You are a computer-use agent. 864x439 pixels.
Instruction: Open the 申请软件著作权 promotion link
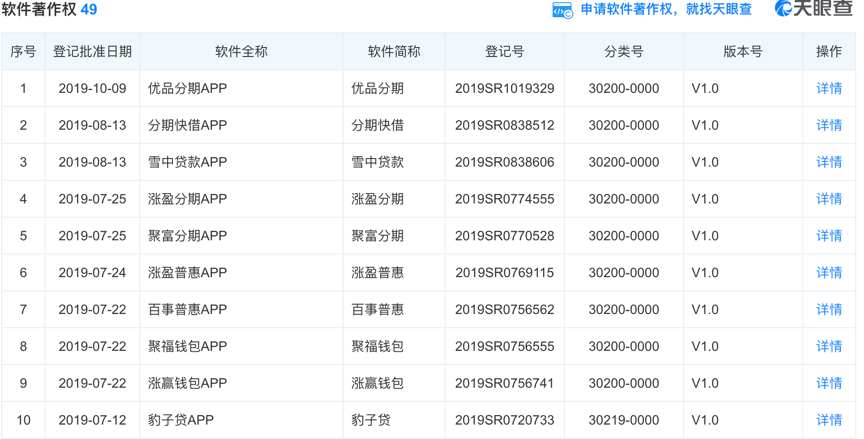click(x=666, y=10)
